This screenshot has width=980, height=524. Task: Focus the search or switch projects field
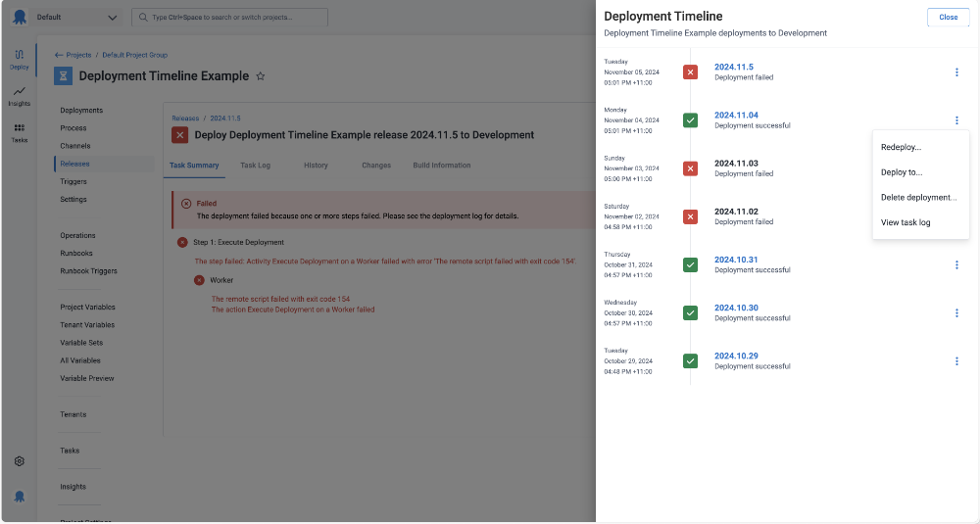[229, 18]
